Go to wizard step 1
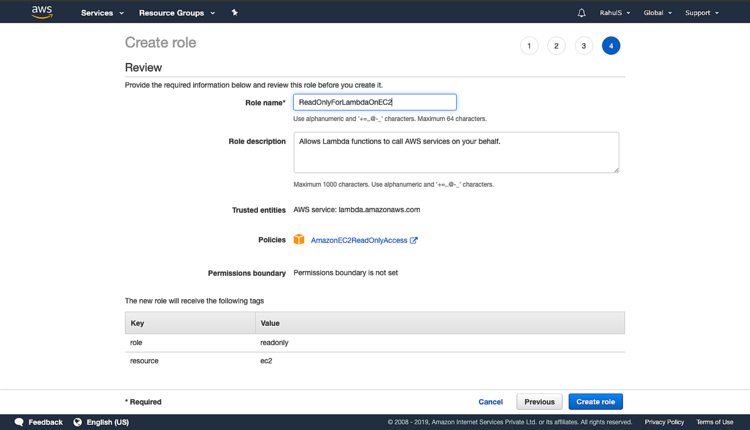Screen dimensions: 750x430 pos(529,46)
